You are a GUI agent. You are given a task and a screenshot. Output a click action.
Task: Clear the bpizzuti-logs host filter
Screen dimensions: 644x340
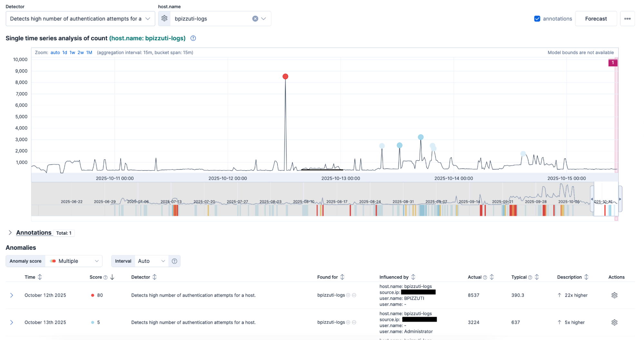(x=255, y=18)
